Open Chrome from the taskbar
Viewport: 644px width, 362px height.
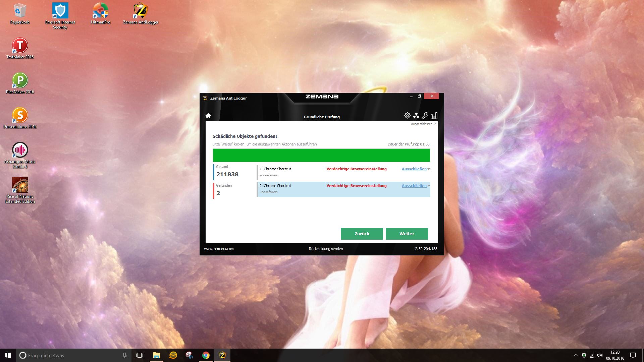[x=206, y=355]
